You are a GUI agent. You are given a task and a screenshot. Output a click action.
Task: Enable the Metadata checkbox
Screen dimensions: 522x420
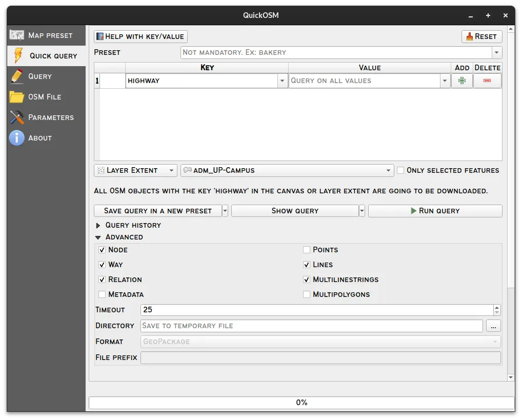[102, 294]
